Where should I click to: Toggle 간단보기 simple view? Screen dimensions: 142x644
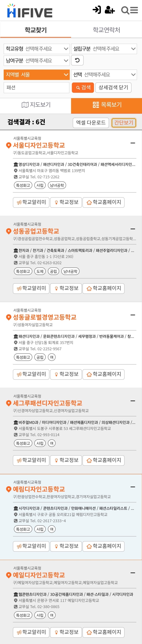(x=124, y=122)
